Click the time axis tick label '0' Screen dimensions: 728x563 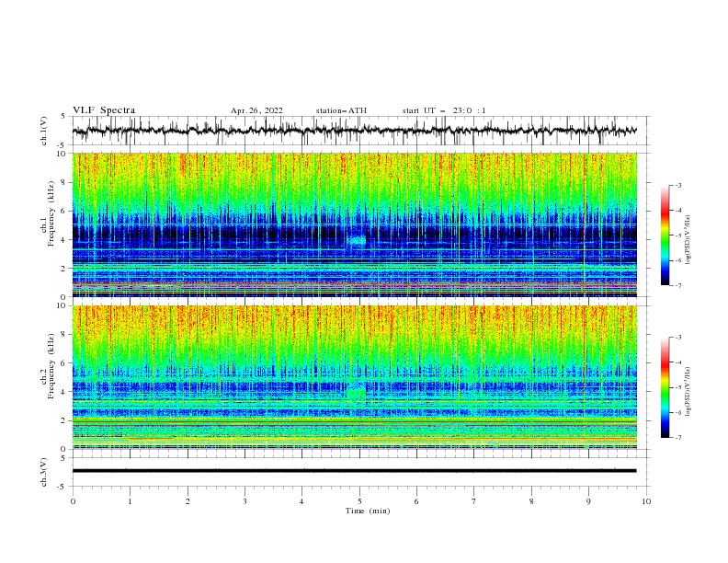(73, 501)
